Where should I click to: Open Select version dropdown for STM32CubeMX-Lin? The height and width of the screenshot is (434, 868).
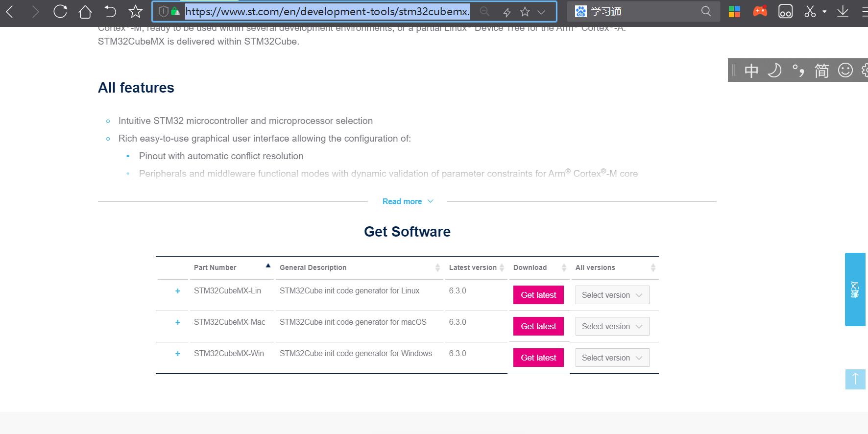[x=612, y=295]
